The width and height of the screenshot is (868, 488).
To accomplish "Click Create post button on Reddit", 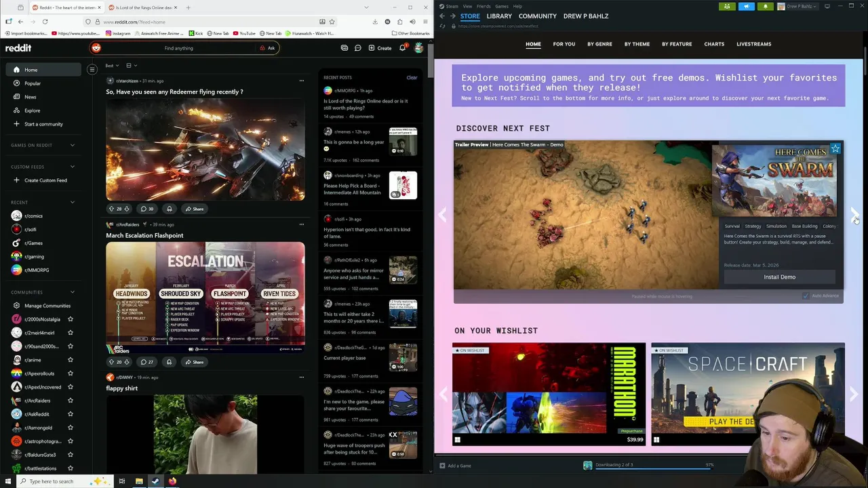I will pos(380,48).
